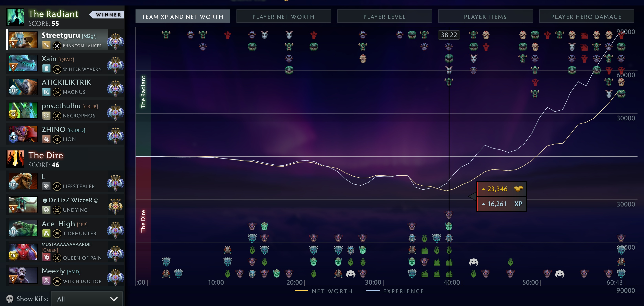Click Queen of Pain hero portrait
644x306 pixels.
[x=23, y=252]
